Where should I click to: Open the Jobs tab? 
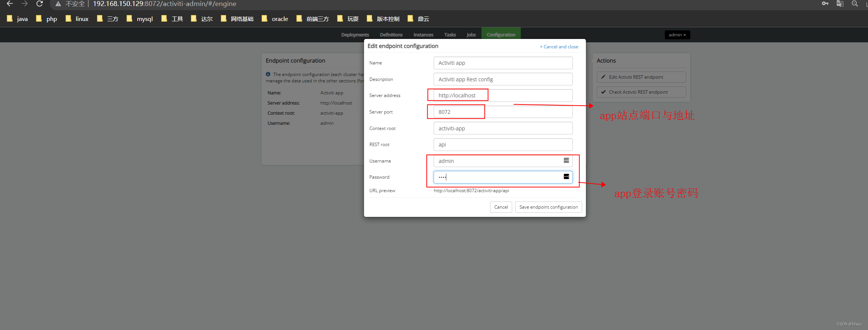point(471,35)
